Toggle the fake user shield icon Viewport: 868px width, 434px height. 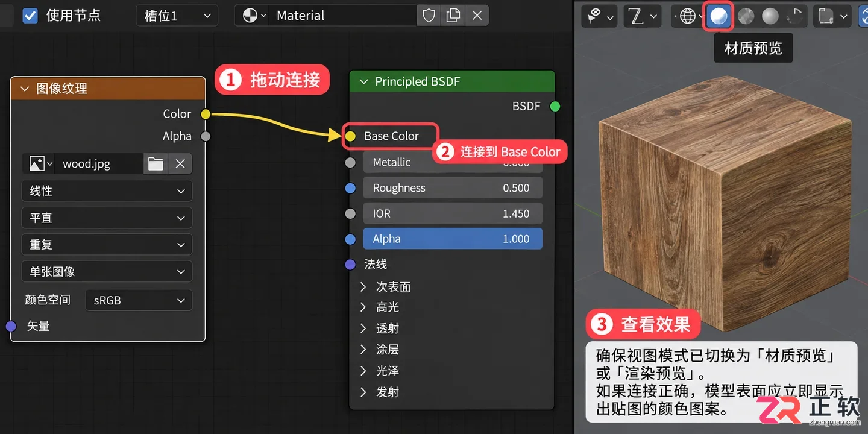429,16
